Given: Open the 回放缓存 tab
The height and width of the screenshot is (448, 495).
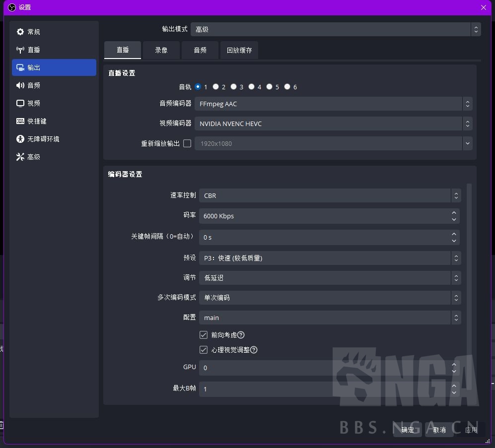Looking at the screenshot, I should point(239,50).
